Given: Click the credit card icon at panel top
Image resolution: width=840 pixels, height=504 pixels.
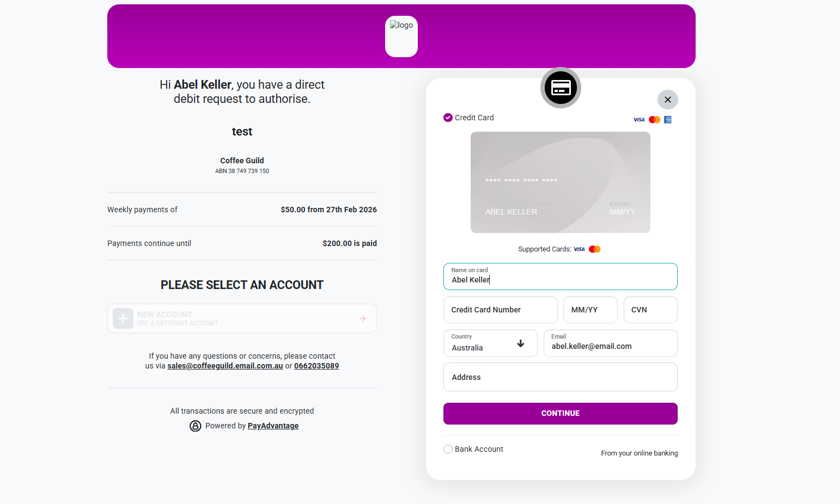Looking at the screenshot, I should point(561,88).
